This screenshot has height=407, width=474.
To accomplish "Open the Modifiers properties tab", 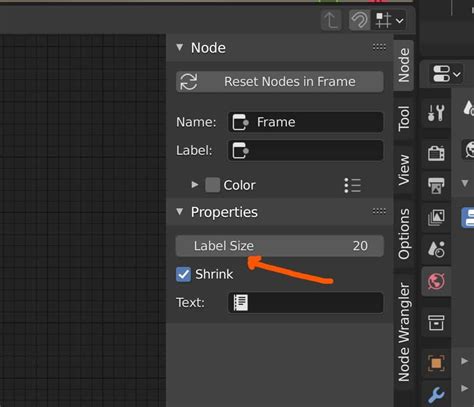I will [x=436, y=395].
